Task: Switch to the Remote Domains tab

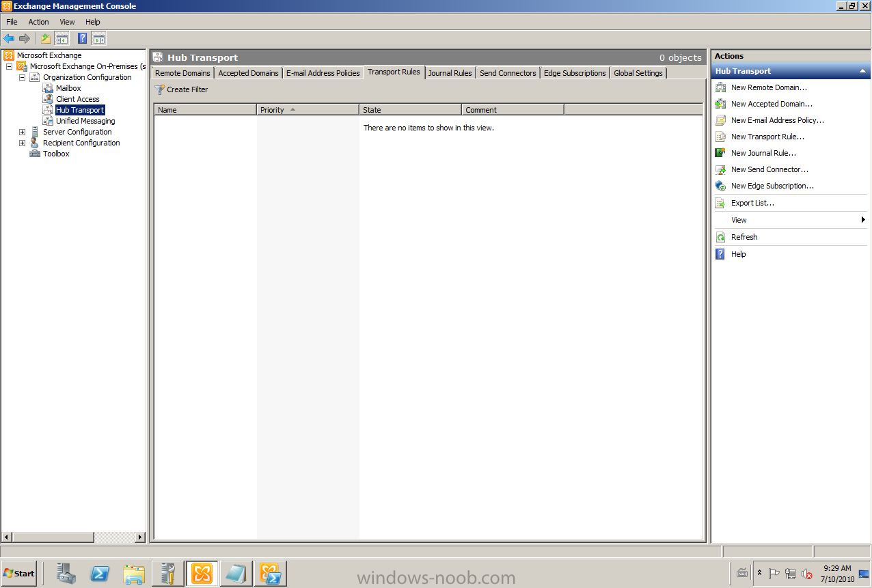Action: coord(182,73)
